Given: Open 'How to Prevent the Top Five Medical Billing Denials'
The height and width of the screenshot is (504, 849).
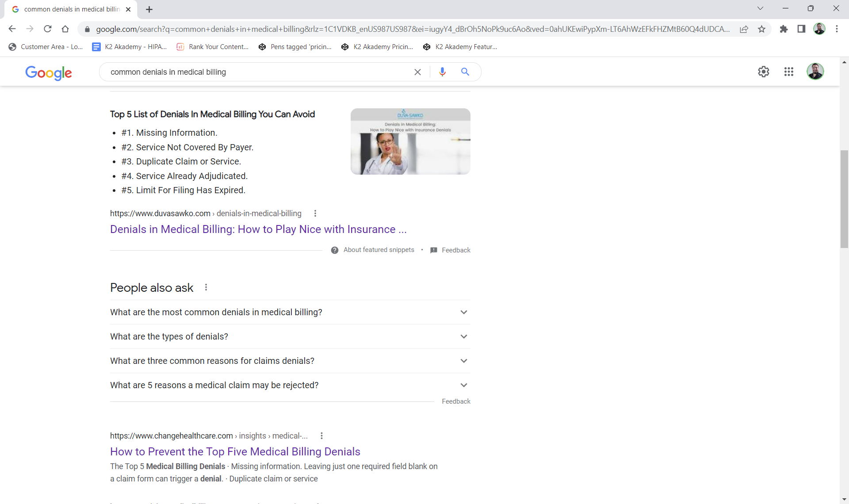Looking at the screenshot, I should pos(235,451).
